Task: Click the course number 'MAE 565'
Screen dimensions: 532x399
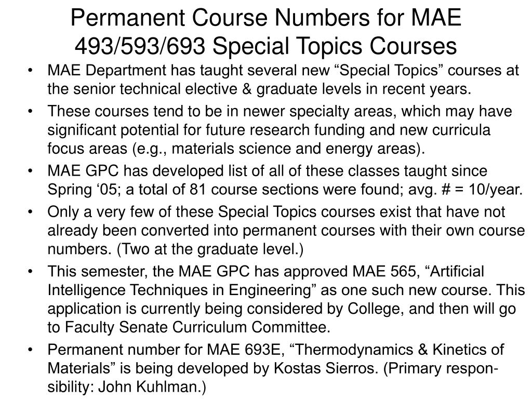Action: 384,271
